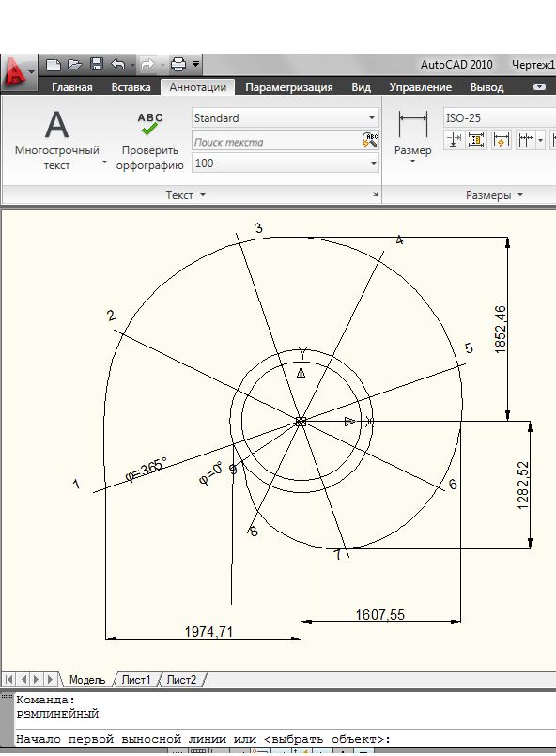
Task: Click the 1607,55 dimension text
Action: (380, 614)
